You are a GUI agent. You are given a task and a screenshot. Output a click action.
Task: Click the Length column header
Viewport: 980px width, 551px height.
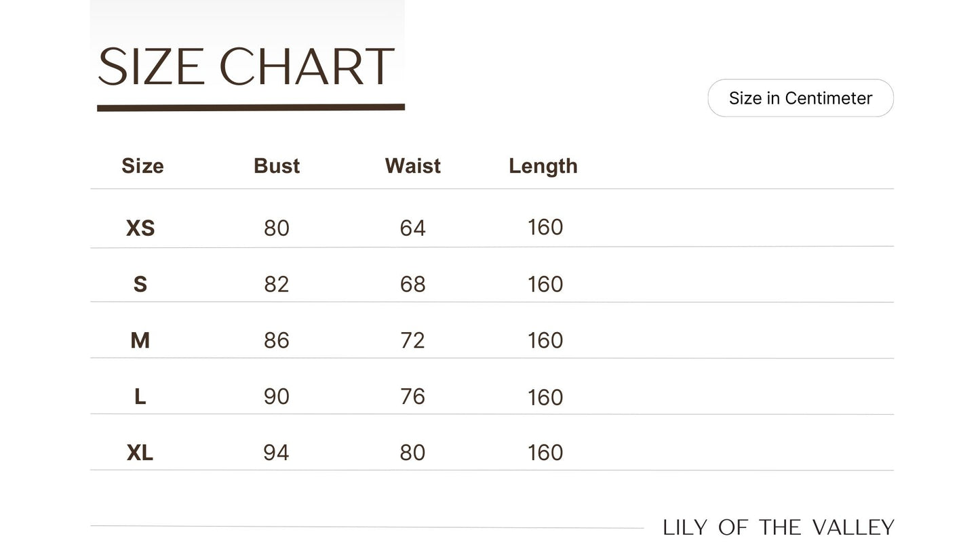543,166
